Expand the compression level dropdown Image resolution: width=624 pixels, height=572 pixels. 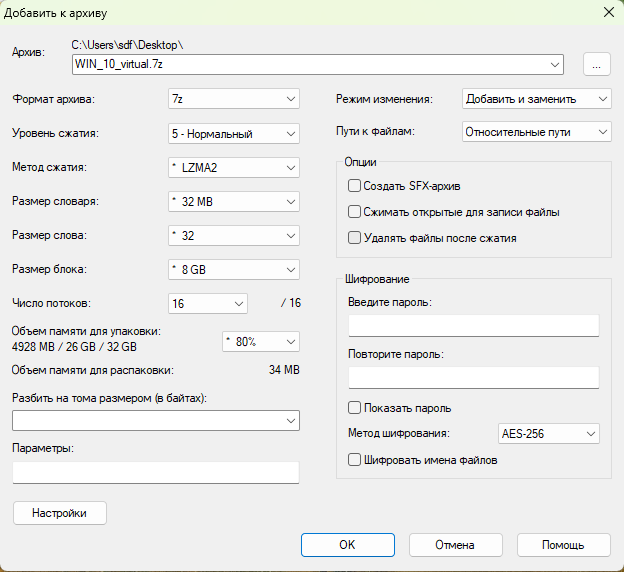[235, 133]
